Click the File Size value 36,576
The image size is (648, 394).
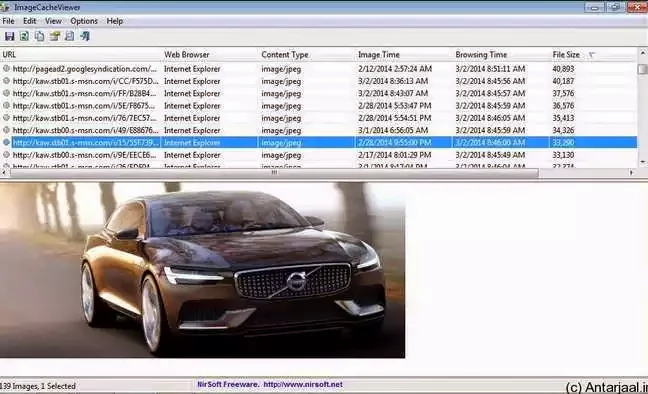(563, 106)
